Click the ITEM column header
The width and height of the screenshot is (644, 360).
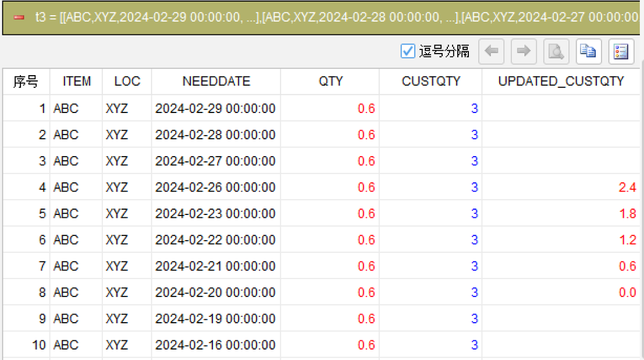click(76, 82)
